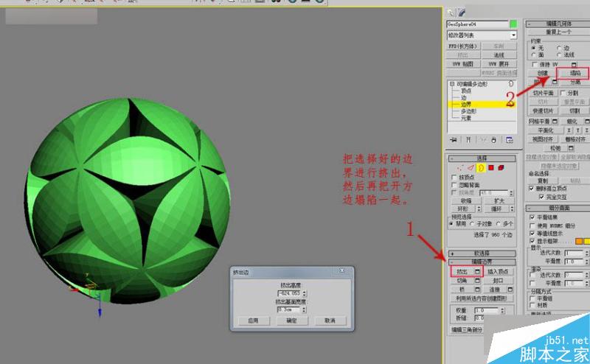Open Bridge (桥) settings box icon
This screenshot has width=590, height=364.
click(x=477, y=290)
